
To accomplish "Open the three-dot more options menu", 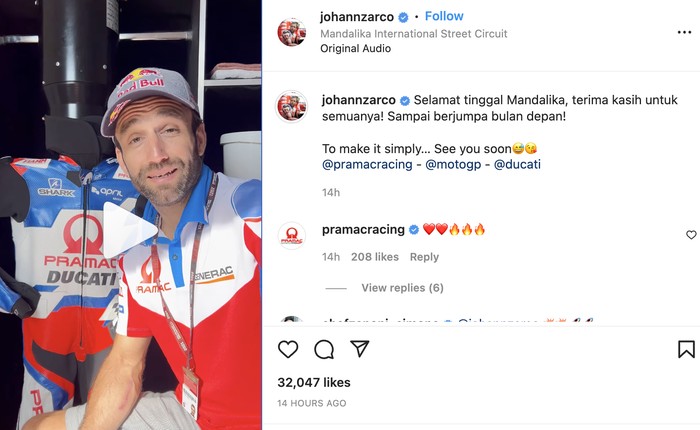I will 684,32.
